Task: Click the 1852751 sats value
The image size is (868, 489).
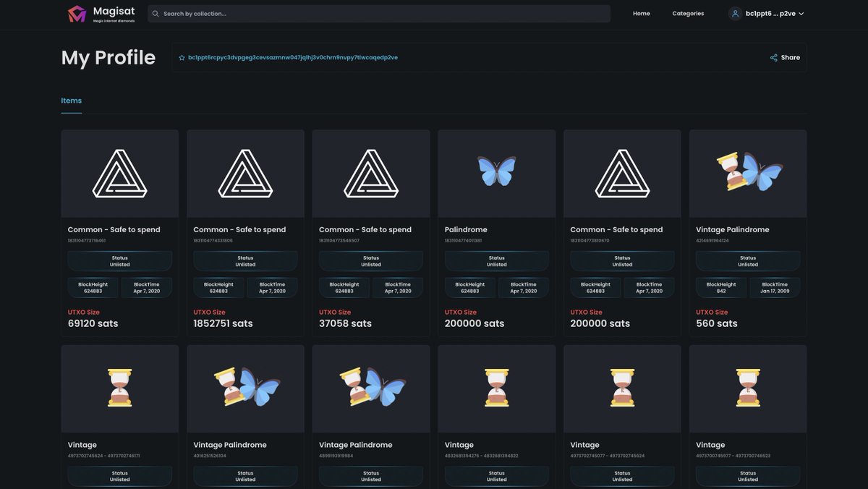Action: 224,323
